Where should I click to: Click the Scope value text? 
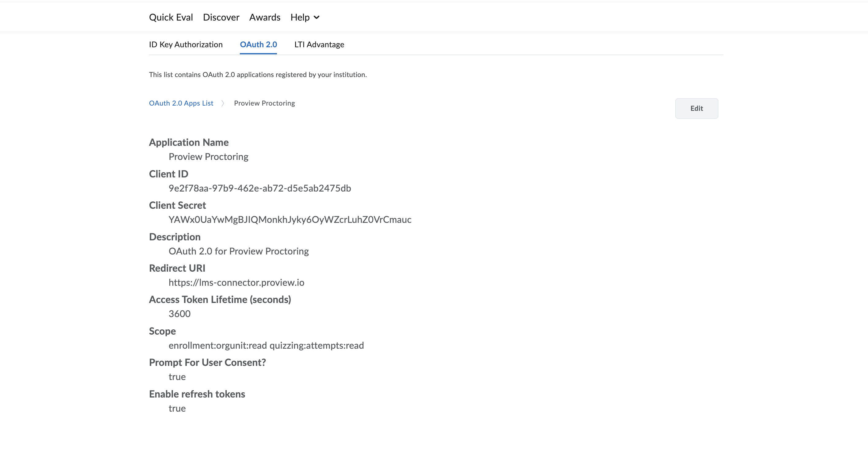pyautogui.click(x=266, y=345)
